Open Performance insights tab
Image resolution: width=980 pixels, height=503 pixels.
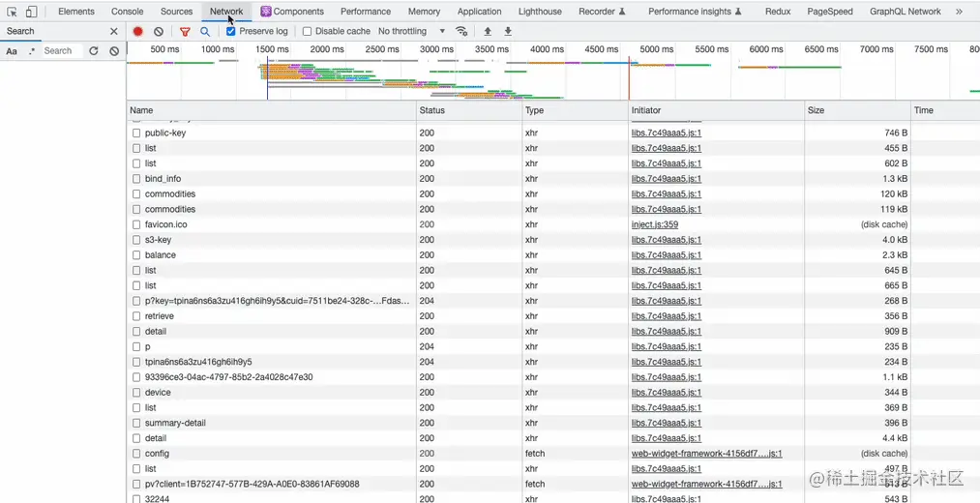[695, 12]
